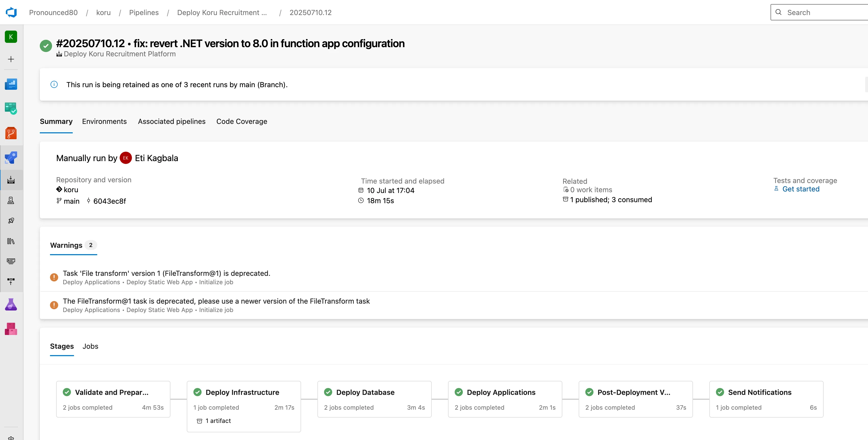
Task: Switch to the Jobs tab
Action: (90, 346)
